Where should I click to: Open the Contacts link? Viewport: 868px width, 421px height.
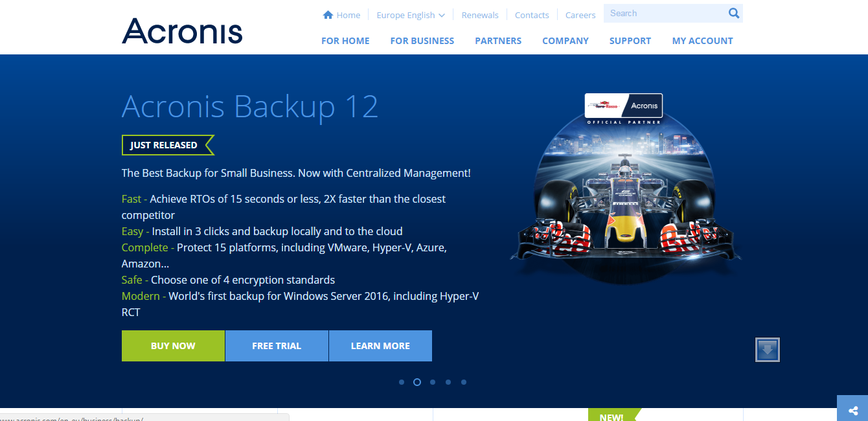click(x=532, y=15)
